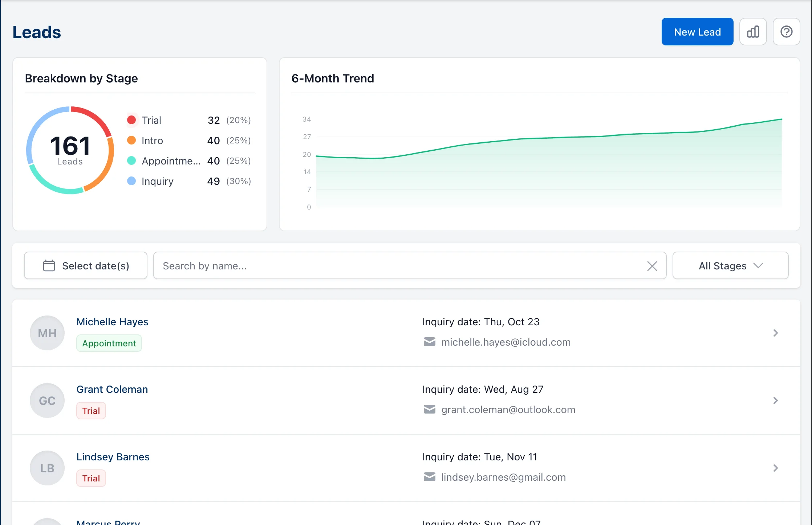Screen dimensions: 812x525
Task: Click the New Lead button
Action: tap(697, 32)
